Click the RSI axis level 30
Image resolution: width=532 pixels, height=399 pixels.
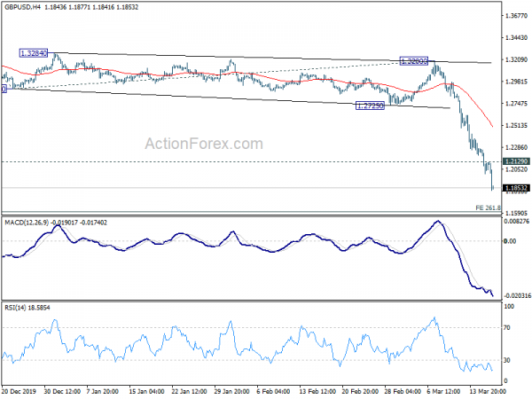[x=507, y=360]
